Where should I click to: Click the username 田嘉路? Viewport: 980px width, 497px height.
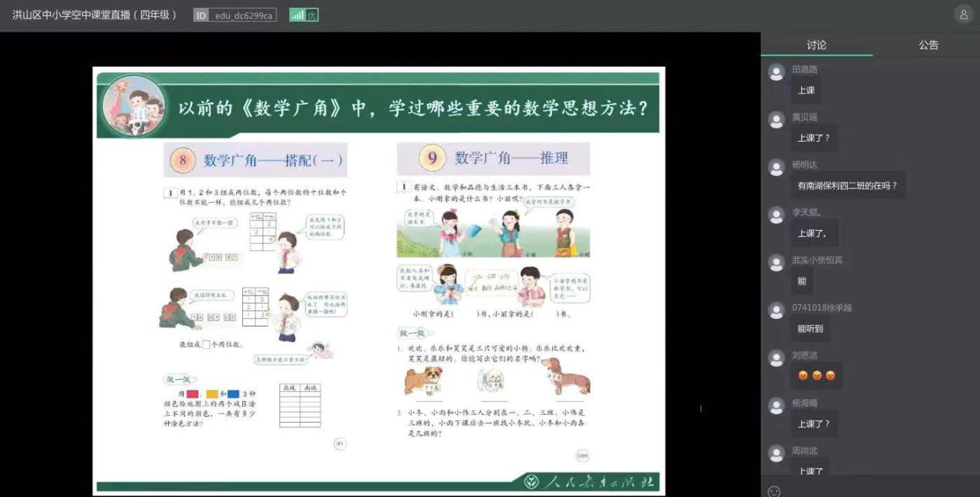(805, 70)
